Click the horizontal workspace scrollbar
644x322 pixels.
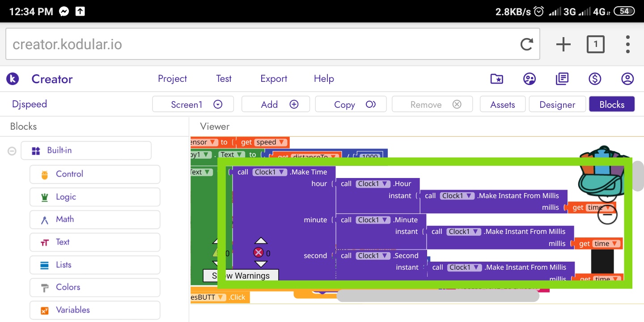437,296
